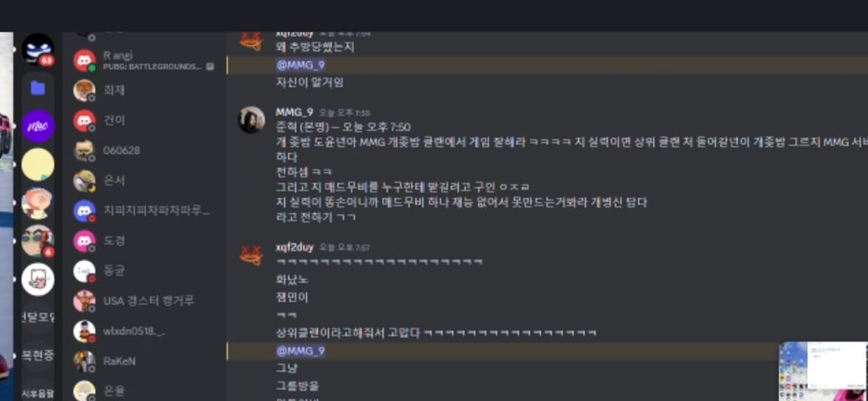Expand the blue server folder icon

click(x=38, y=88)
